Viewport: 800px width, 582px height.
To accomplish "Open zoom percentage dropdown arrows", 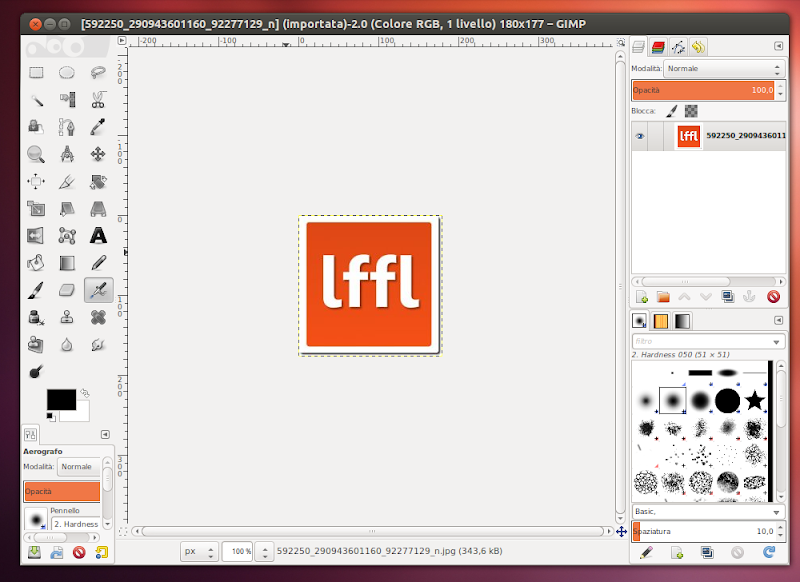I will [x=264, y=551].
